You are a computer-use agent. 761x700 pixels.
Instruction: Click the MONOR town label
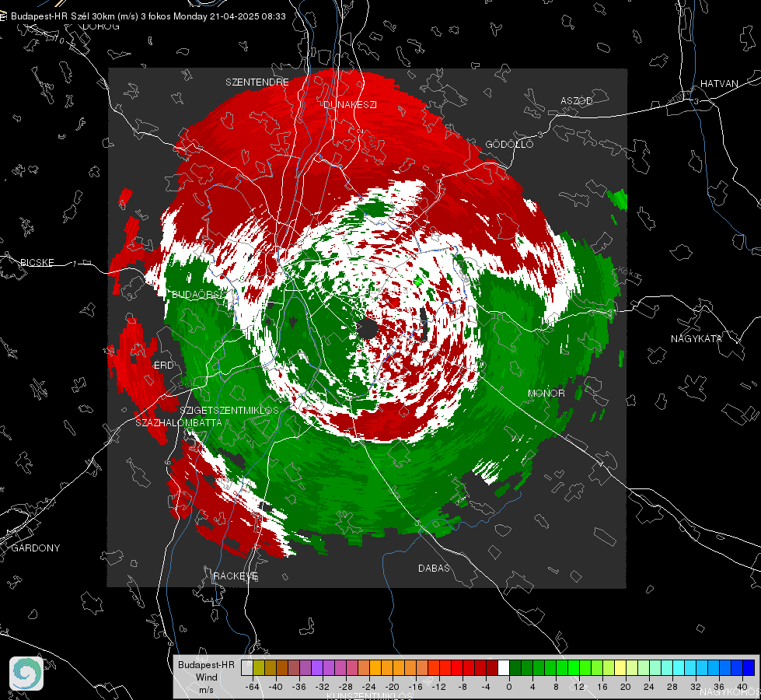(x=546, y=394)
